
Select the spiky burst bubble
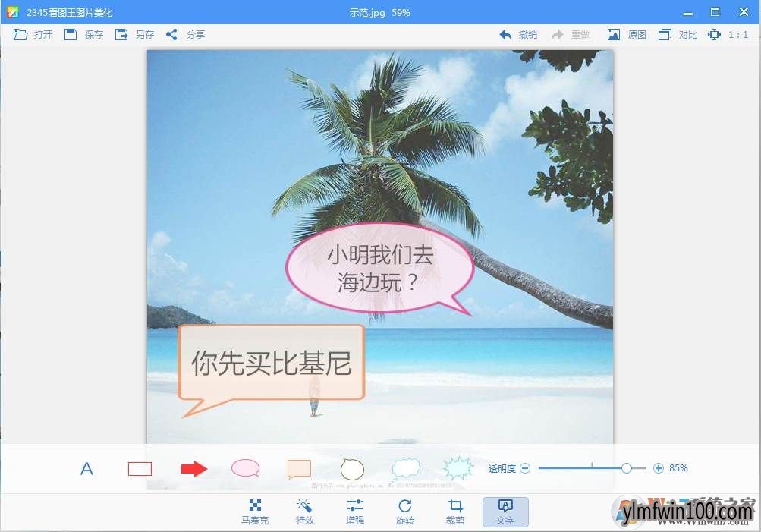point(458,468)
